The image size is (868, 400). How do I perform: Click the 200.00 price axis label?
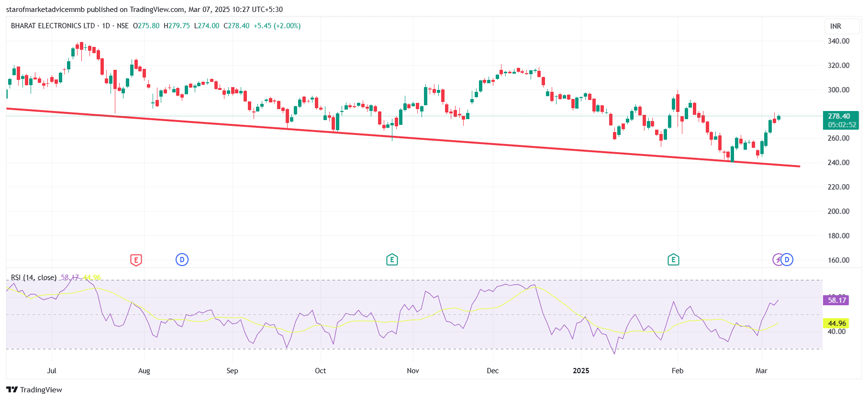point(839,211)
